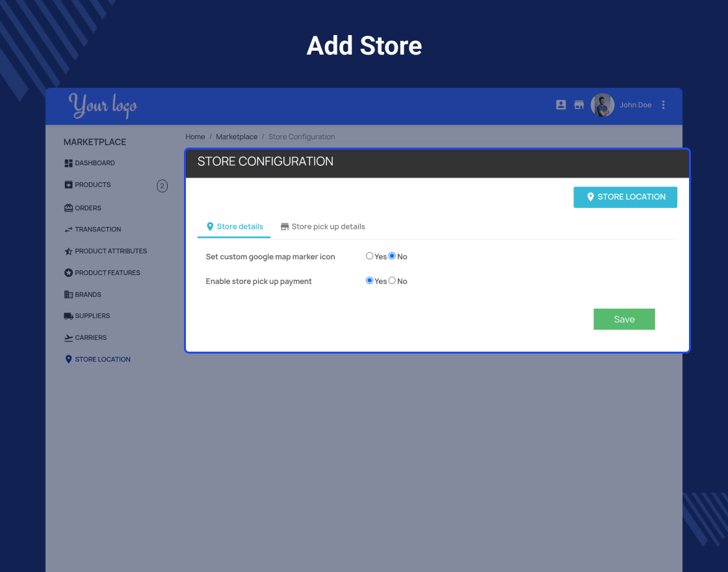Click the Dashboard grid icon
The width and height of the screenshot is (728, 572).
point(68,163)
